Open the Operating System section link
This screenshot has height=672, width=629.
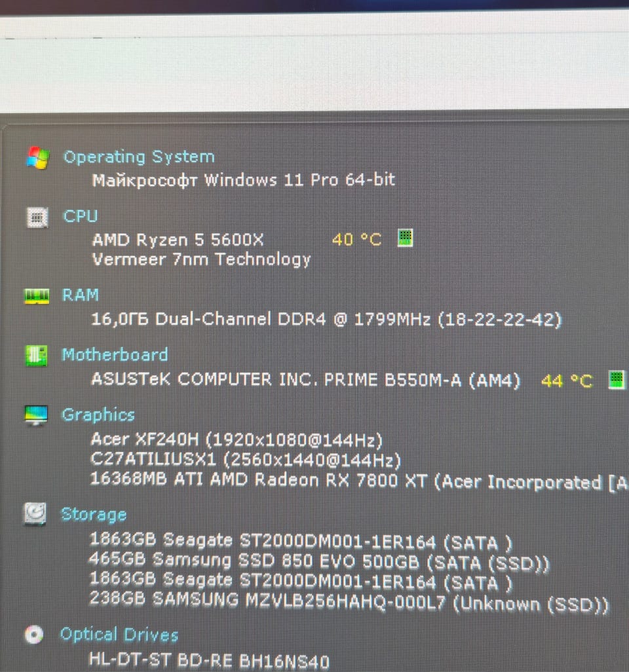tap(139, 157)
